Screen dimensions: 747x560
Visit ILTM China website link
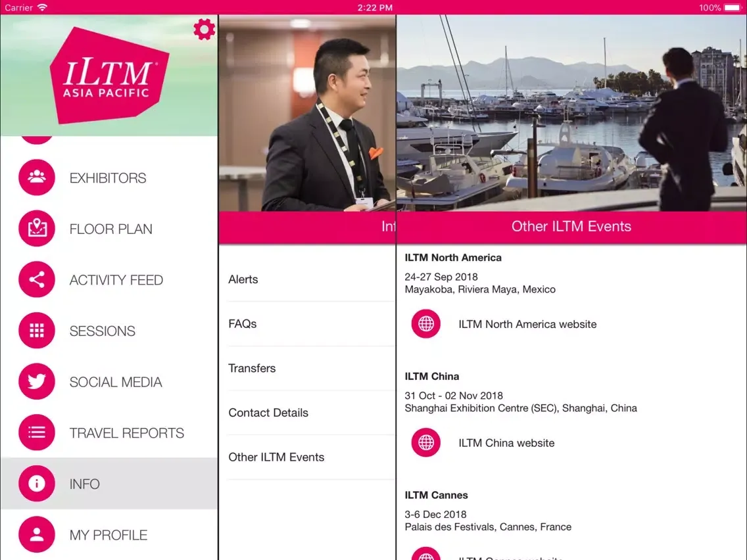506,443
